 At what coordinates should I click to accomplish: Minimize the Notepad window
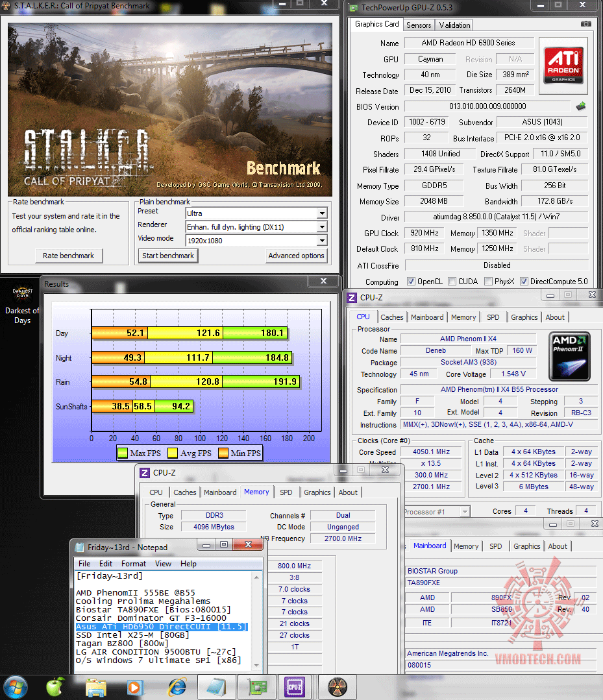pyautogui.click(x=206, y=545)
